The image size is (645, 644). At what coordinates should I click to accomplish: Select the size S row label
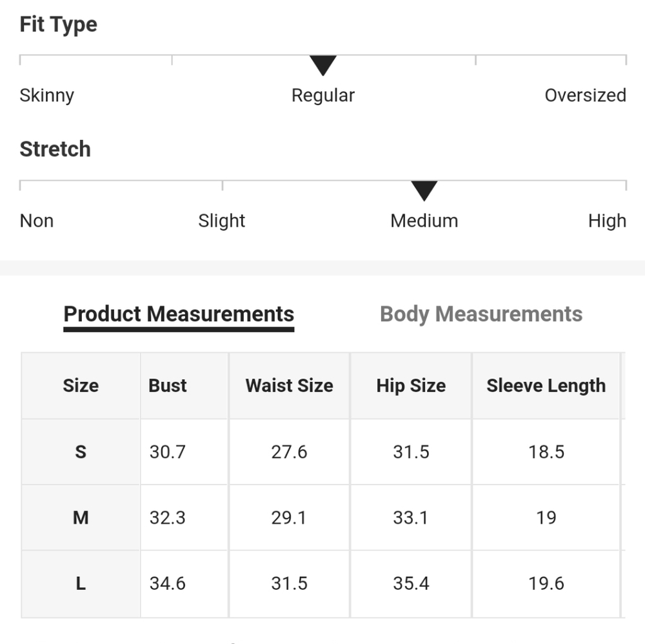pos(81,452)
